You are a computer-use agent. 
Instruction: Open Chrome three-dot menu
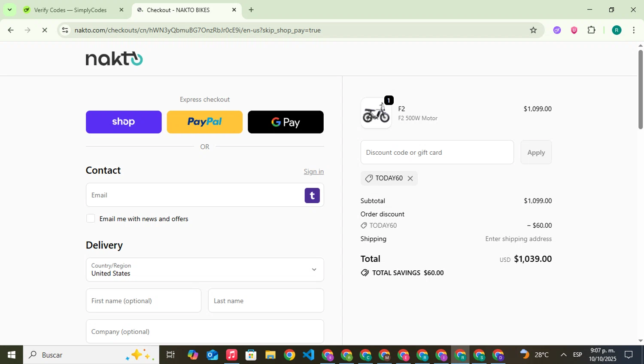click(x=634, y=30)
